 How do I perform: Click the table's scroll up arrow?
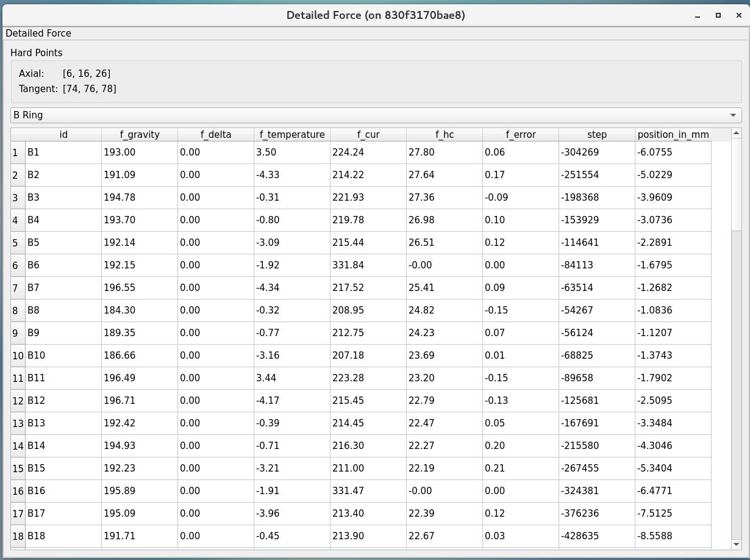click(x=736, y=133)
